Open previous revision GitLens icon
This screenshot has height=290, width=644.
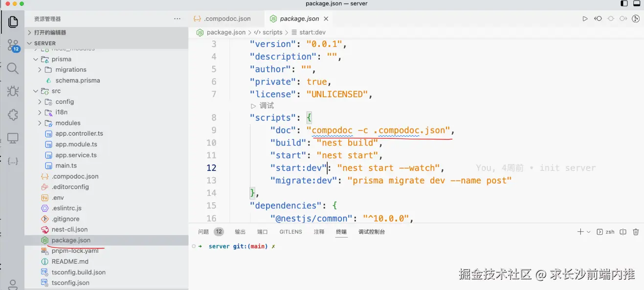tap(598, 19)
